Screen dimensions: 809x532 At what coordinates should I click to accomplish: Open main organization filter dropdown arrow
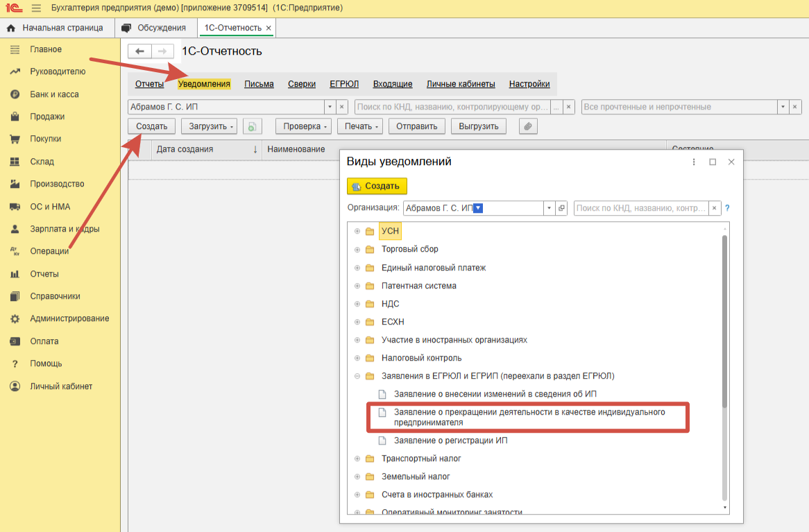(330, 107)
